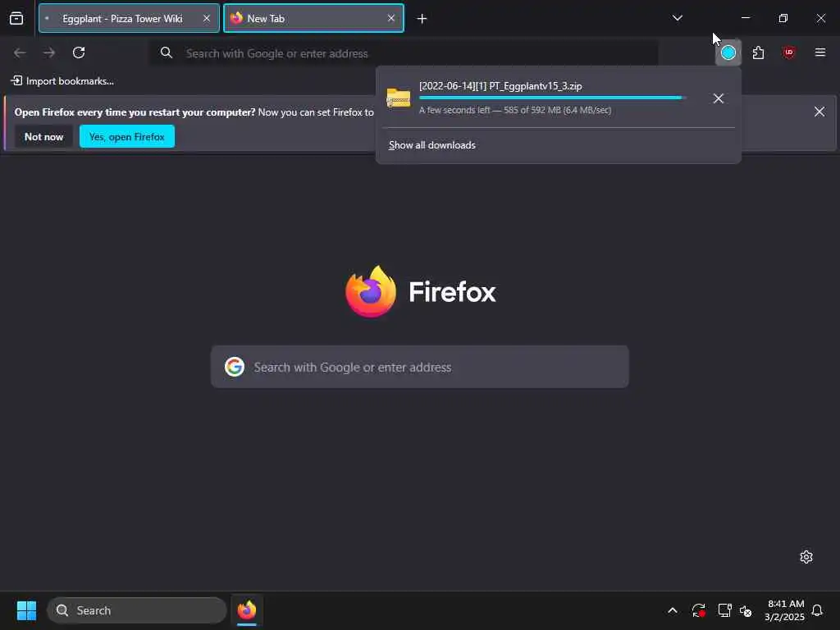Screen dimensions: 840x630
Task: Select the New Tab tab
Action: [x=313, y=19]
